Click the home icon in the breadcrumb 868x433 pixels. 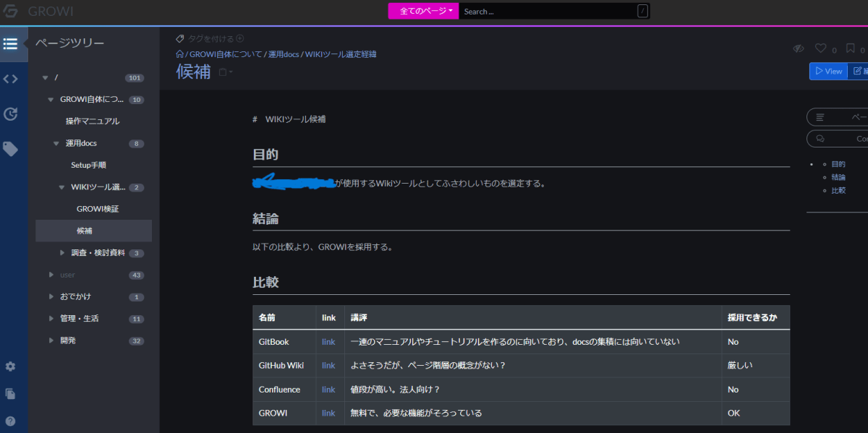pyautogui.click(x=179, y=53)
